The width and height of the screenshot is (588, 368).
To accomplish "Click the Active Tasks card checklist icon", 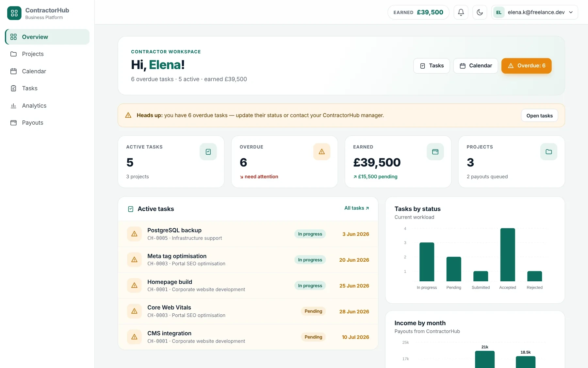I will pyautogui.click(x=208, y=152).
